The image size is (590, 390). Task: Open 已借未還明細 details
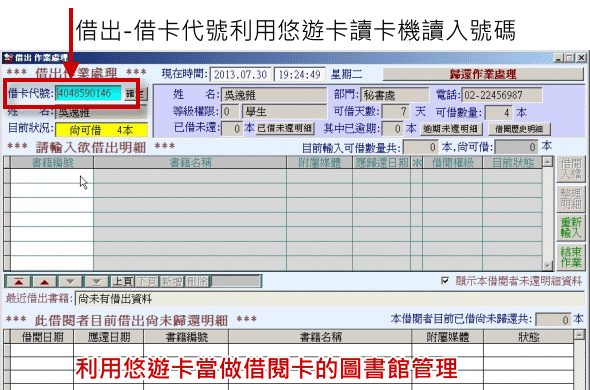point(285,128)
